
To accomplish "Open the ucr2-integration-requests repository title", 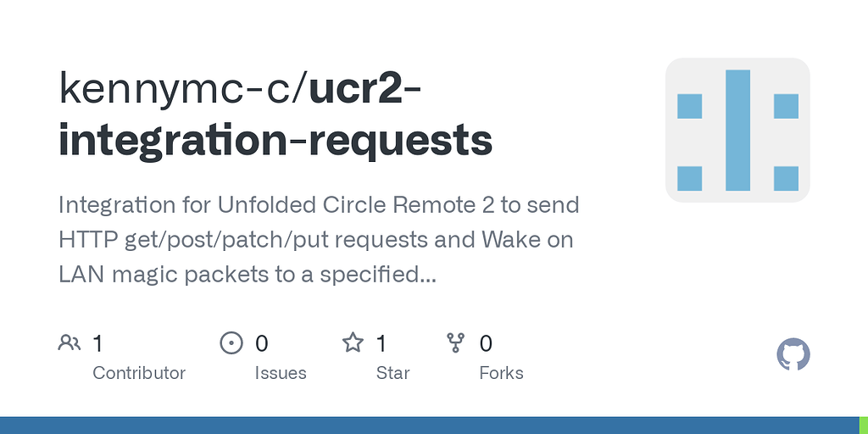I will (275, 114).
